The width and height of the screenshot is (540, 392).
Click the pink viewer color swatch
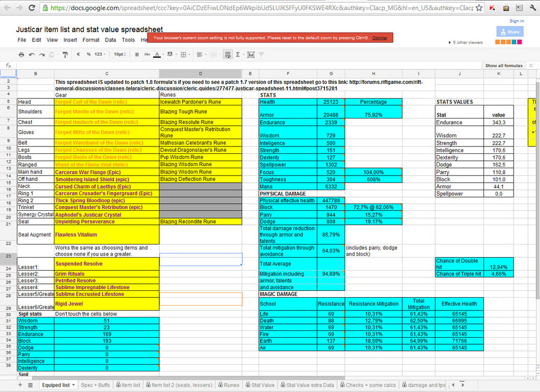pyautogui.click(x=519, y=42)
